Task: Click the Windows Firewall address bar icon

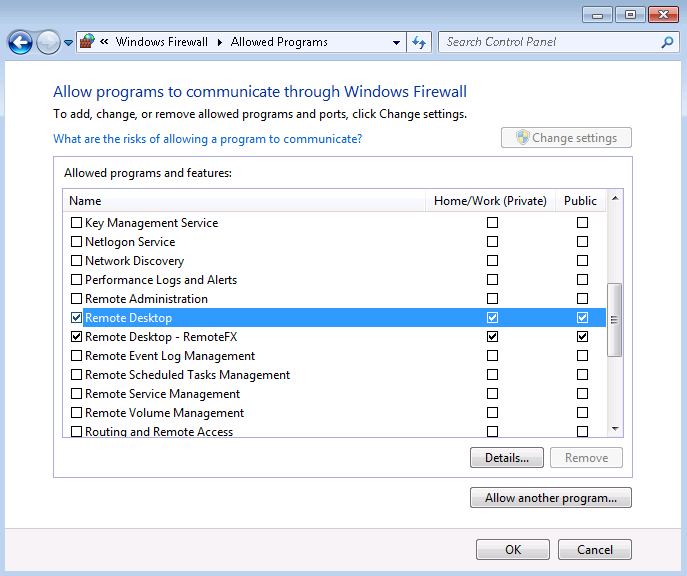Action: coord(87,42)
